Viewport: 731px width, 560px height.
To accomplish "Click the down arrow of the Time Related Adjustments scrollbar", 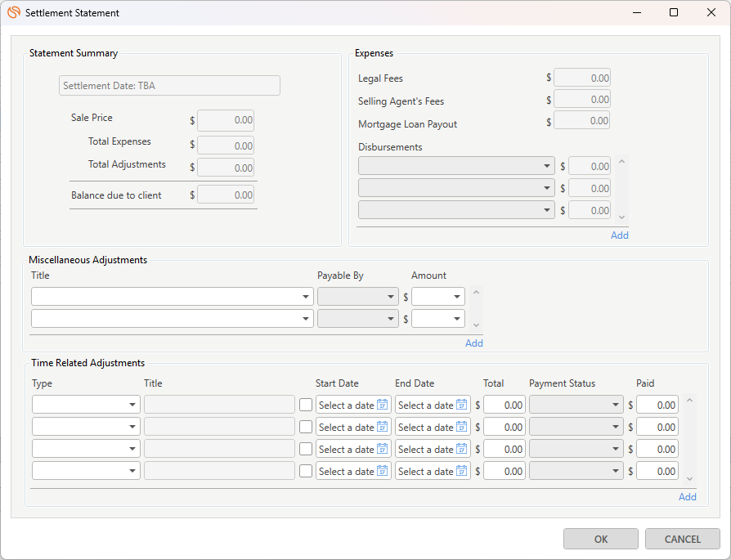I will tap(689, 479).
